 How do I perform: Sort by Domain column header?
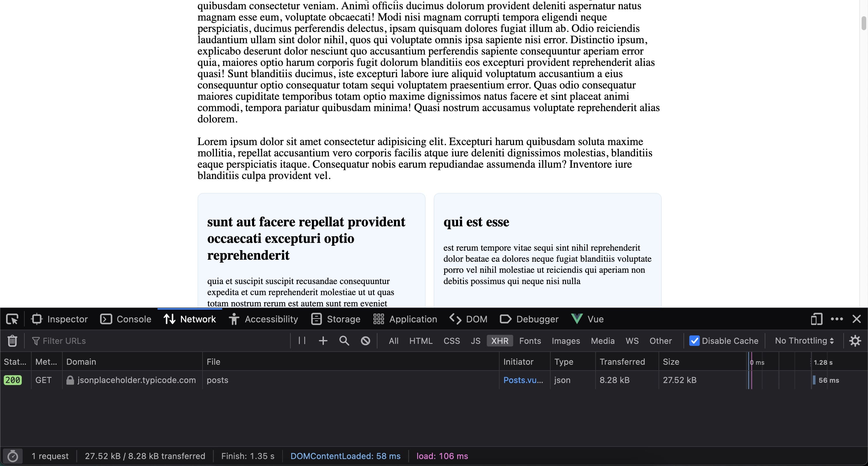point(132,362)
